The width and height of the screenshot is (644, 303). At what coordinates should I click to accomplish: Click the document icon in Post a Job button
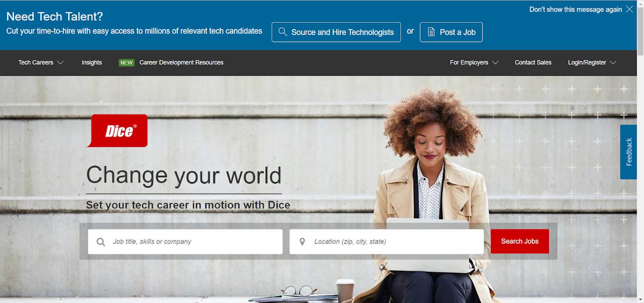[x=431, y=32]
